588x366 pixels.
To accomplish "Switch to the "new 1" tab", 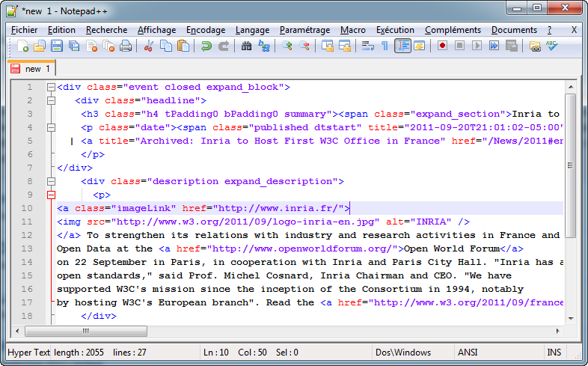I will point(31,68).
